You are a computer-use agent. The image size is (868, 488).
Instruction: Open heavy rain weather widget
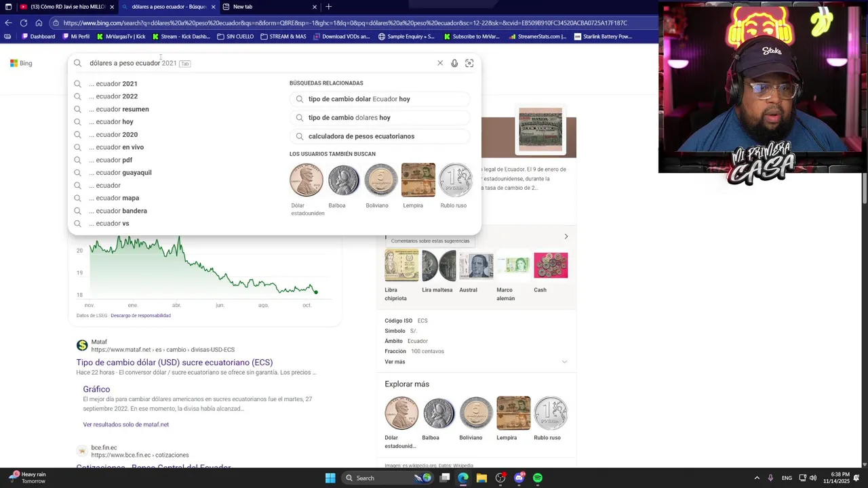pos(28,478)
